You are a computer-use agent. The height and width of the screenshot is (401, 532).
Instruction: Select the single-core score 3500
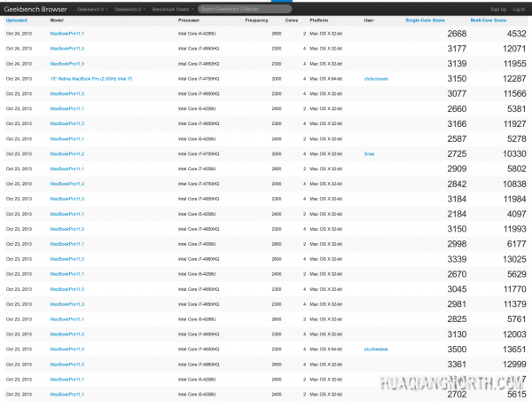point(457,350)
